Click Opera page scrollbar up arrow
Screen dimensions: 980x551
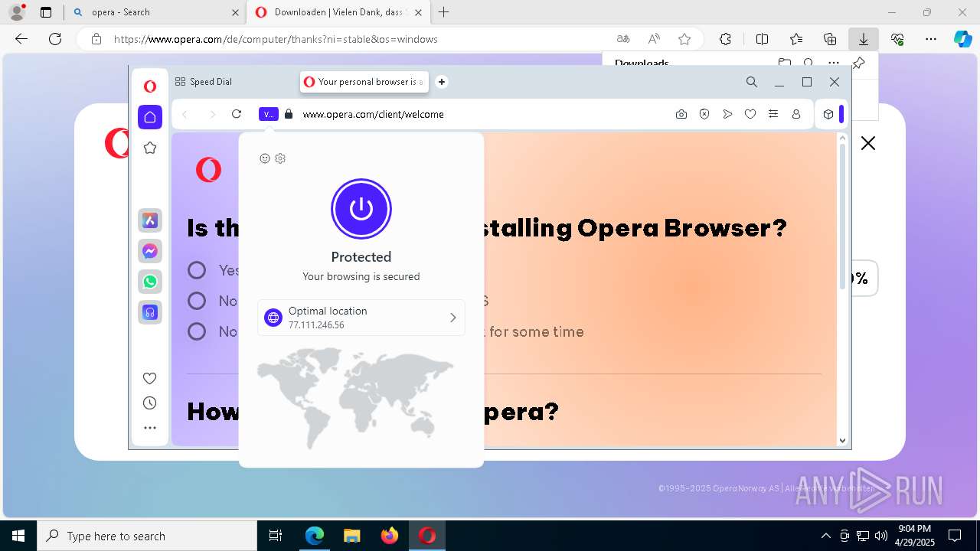pos(843,139)
